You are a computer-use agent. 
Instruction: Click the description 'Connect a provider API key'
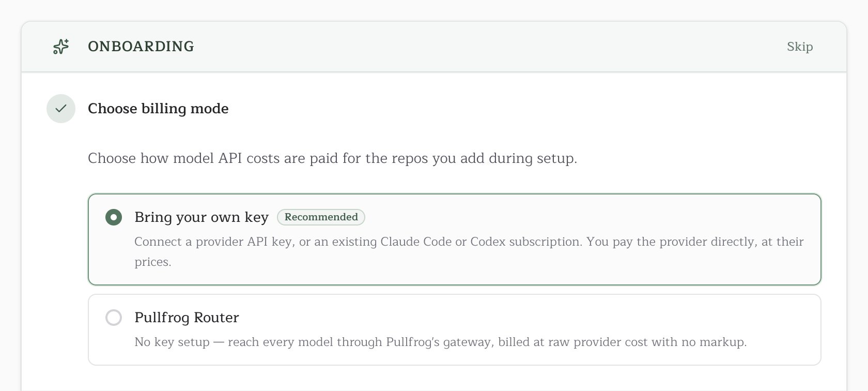(x=469, y=252)
